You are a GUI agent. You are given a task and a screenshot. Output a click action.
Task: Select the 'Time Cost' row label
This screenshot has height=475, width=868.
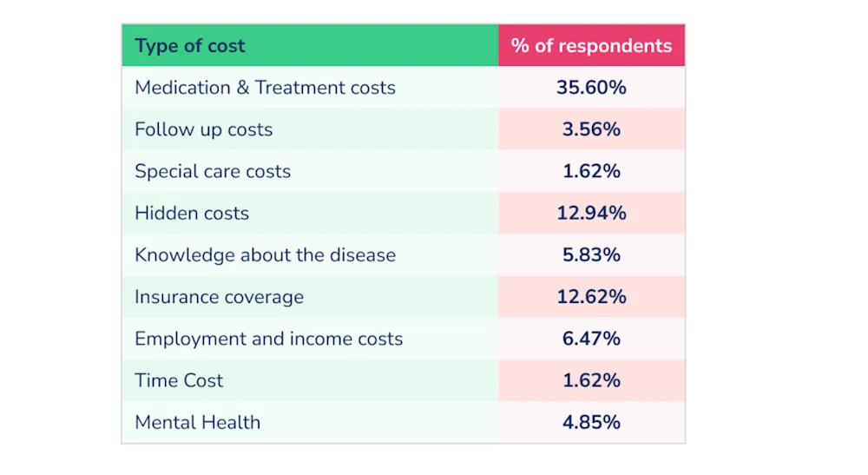(x=179, y=380)
